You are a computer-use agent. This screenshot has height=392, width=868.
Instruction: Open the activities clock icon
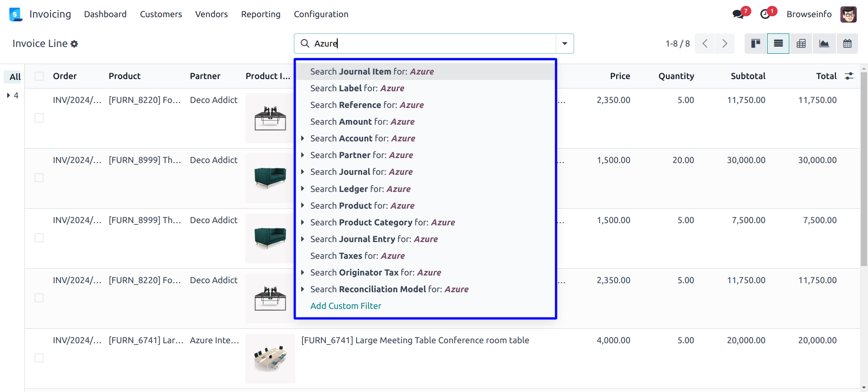pyautogui.click(x=765, y=14)
